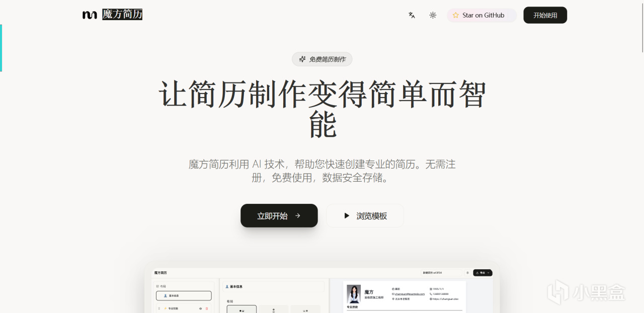This screenshot has width=644, height=313.
Task: Click the subtitle text starting 魔方简历利用 AI 技术
Action: tap(322, 171)
